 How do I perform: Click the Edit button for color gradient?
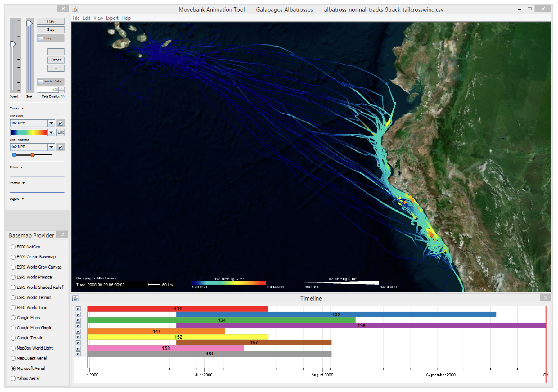[x=61, y=132]
